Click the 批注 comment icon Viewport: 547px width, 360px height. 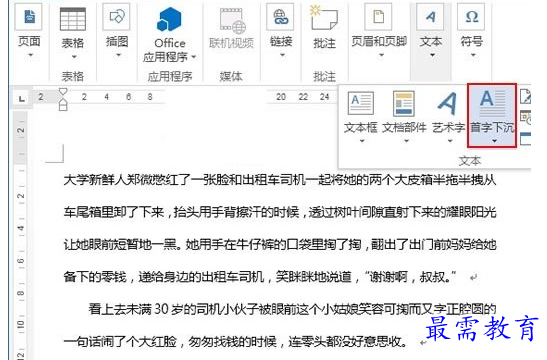tap(324, 18)
